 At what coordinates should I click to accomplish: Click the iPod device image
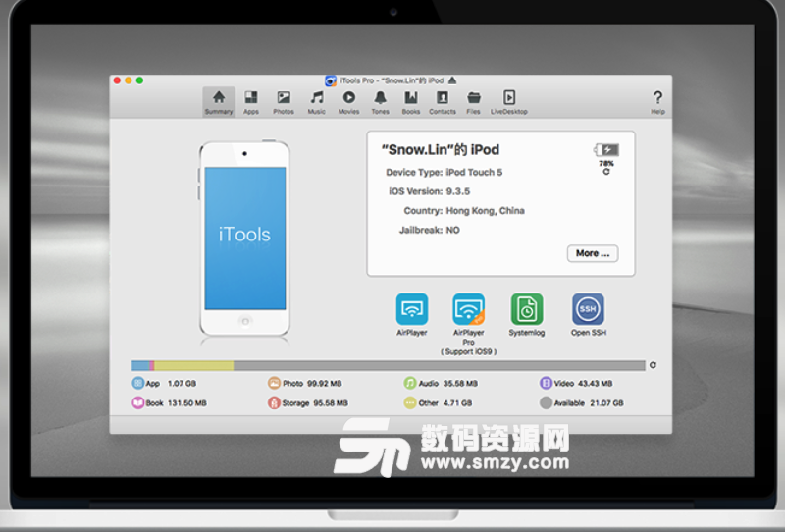pyautogui.click(x=244, y=239)
